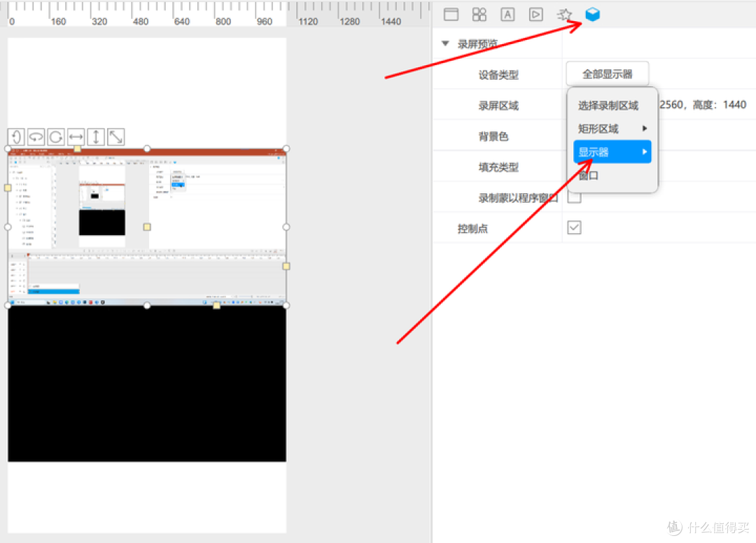Click the 背景色 label
This screenshot has width=756, height=543.
click(x=493, y=136)
